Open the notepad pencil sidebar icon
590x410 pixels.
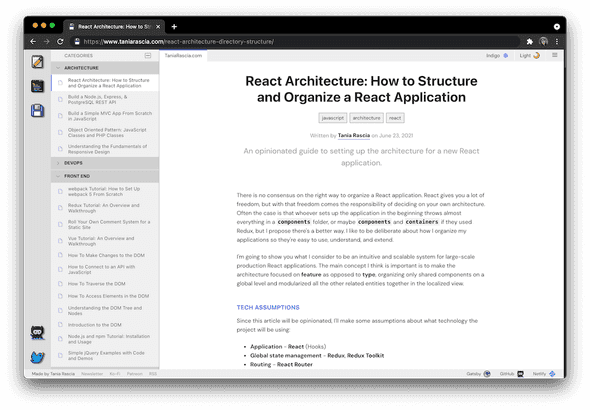(x=37, y=62)
